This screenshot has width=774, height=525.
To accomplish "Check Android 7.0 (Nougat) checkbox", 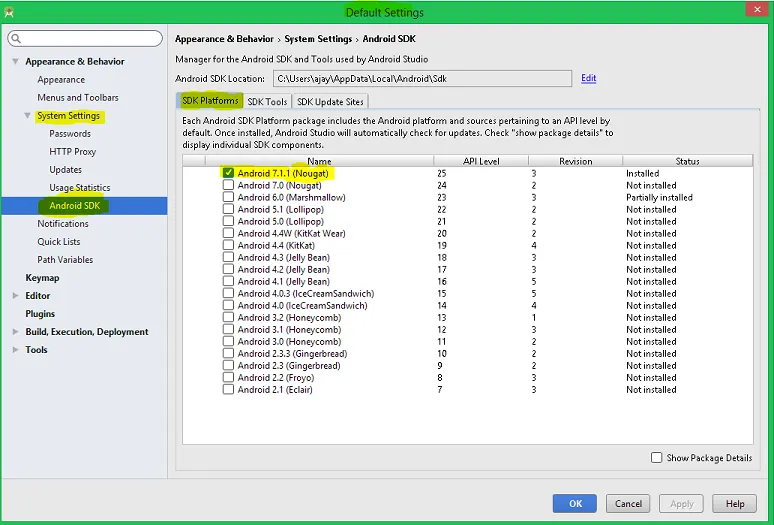I will (228, 185).
